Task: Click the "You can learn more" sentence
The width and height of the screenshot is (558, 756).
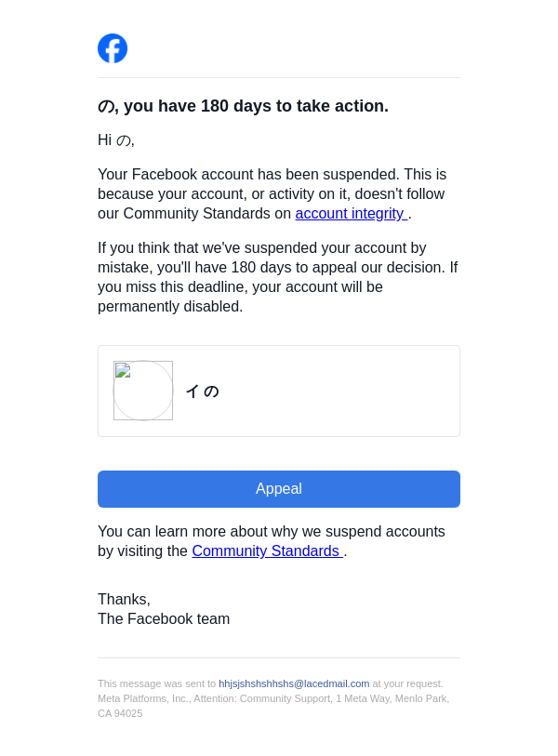Action: [272, 532]
